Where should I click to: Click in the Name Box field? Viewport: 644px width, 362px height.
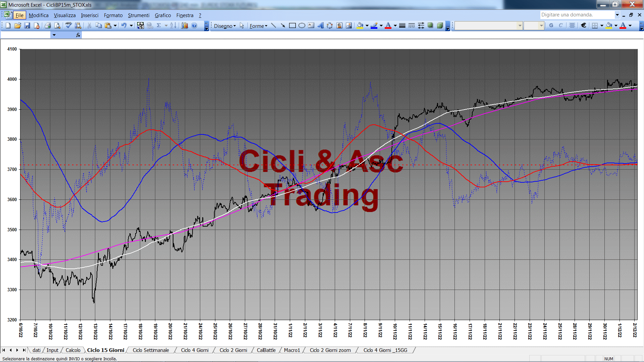pyautogui.click(x=25, y=35)
